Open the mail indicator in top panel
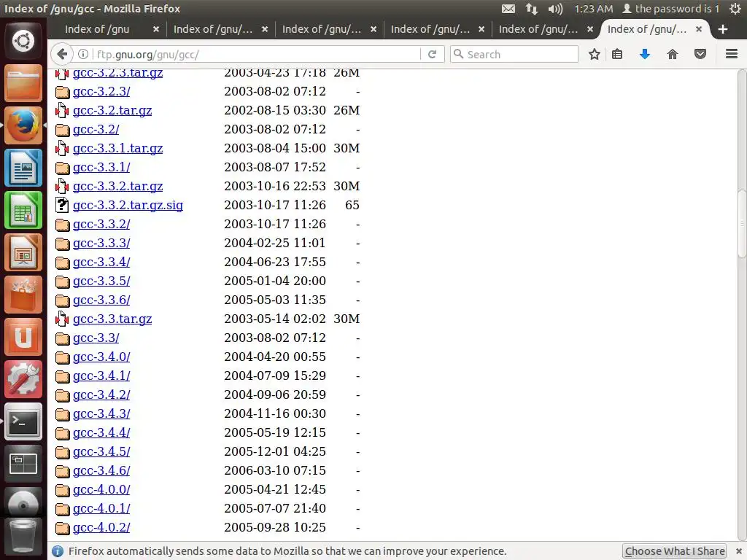The image size is (747, 560). [508, 9]
